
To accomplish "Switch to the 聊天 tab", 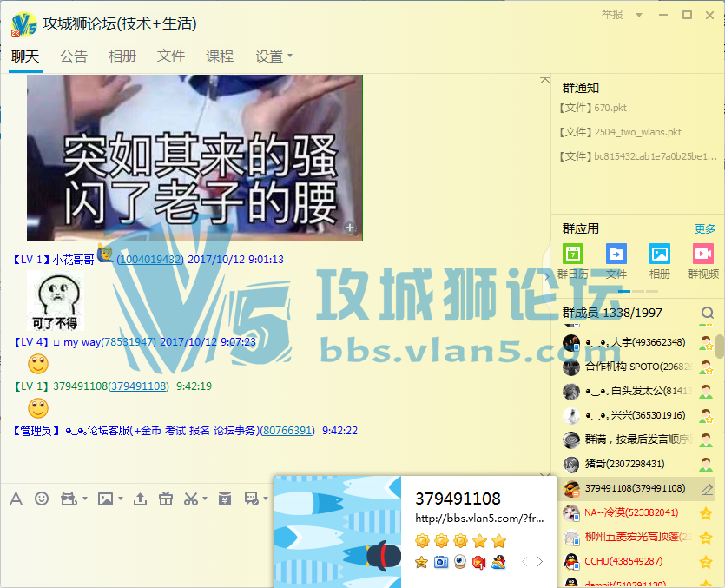I will pyautogui.click(x=25, y=56).
